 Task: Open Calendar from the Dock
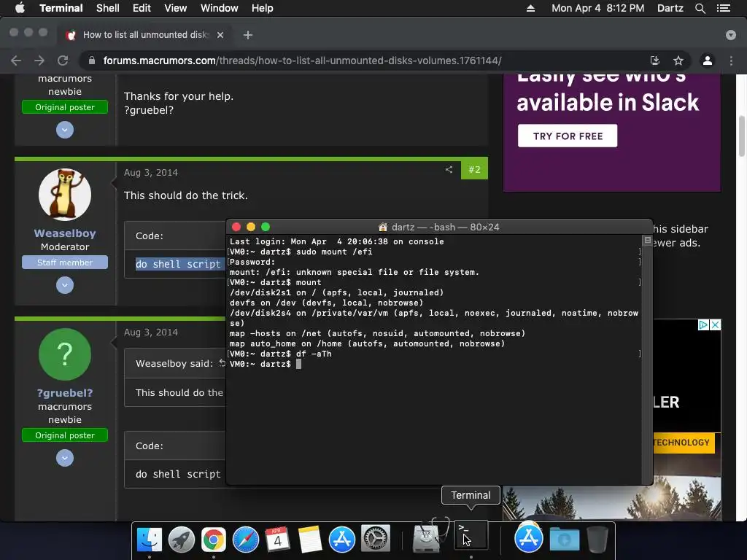pyautogui.click(x=278, y=540)
